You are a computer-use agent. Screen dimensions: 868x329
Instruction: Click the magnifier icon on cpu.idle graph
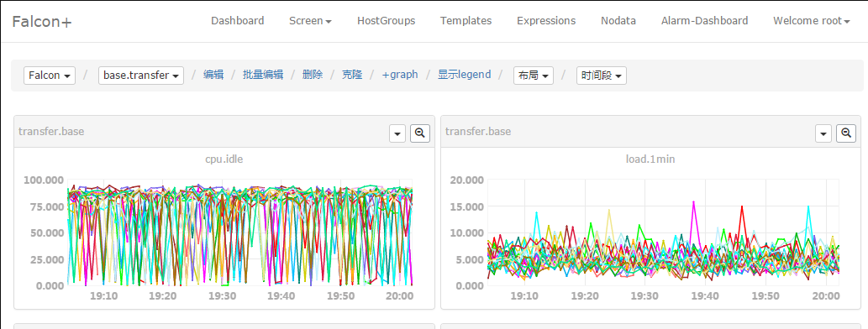(x=419, y=133)
